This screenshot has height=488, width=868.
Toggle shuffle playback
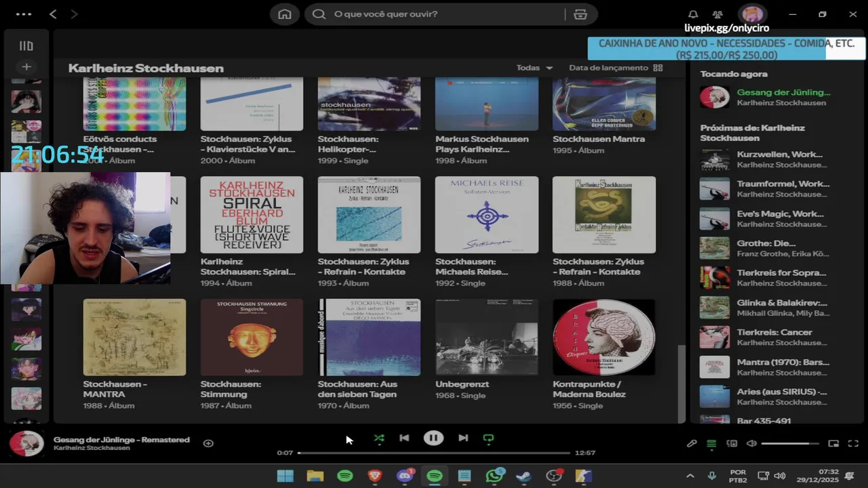pos(379,438)
